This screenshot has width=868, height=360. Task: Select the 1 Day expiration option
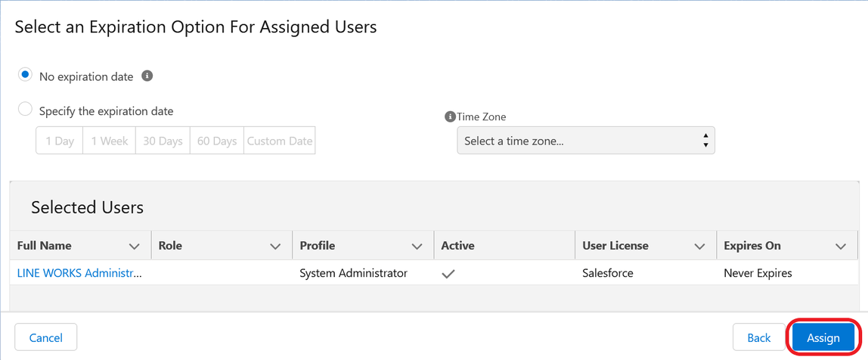[60, 141]
